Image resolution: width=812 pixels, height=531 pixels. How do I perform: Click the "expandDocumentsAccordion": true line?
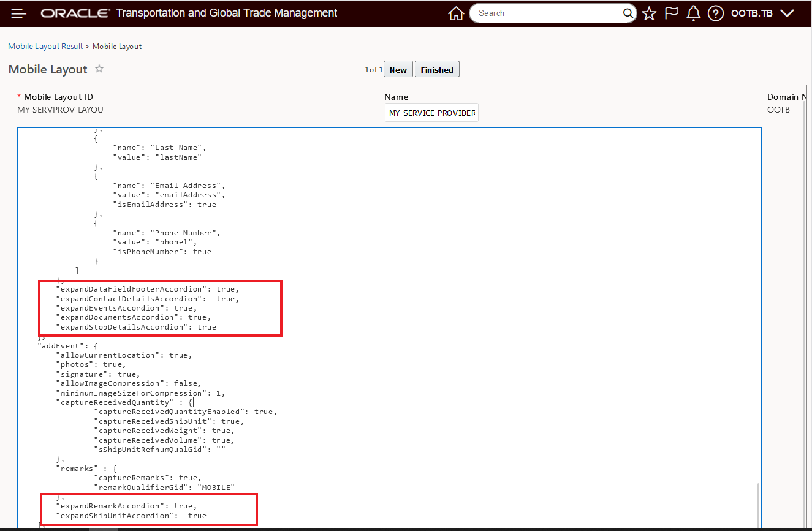[x=134, y=317]
